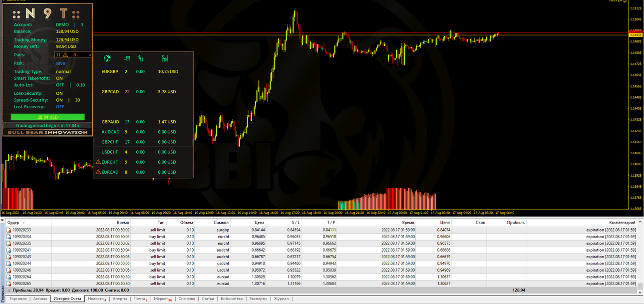Switch to the Сигналы tab
This screenshot has width=644, height=304.
pos(187,299)
